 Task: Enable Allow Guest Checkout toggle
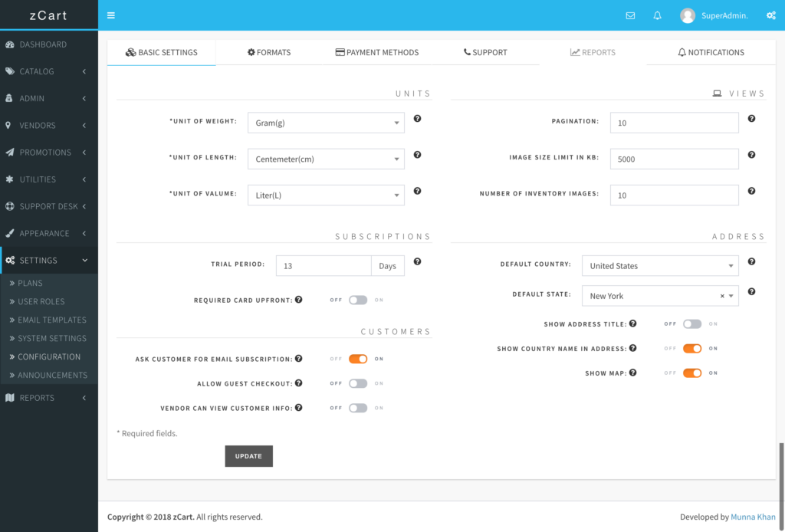point(358,383)
